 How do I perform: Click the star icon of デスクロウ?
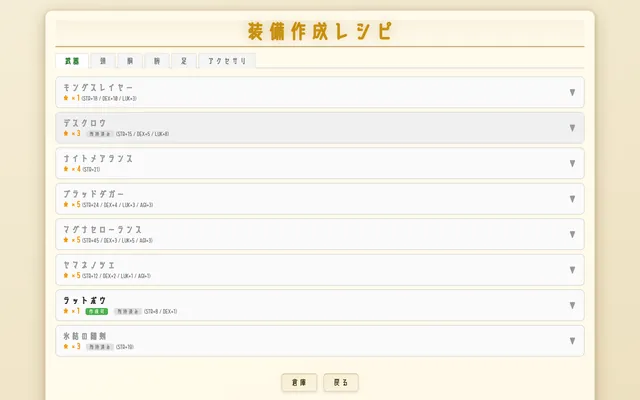(66, 133)
